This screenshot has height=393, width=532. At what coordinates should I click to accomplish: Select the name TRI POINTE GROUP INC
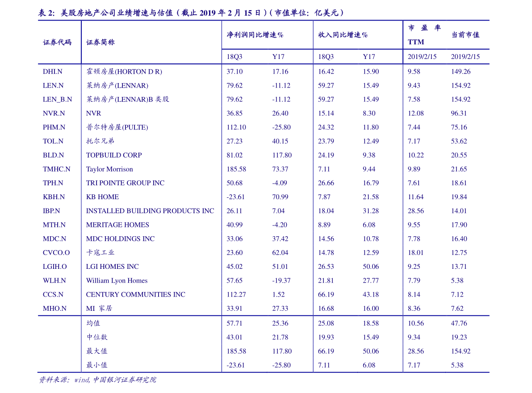click(x=125, y=183)
